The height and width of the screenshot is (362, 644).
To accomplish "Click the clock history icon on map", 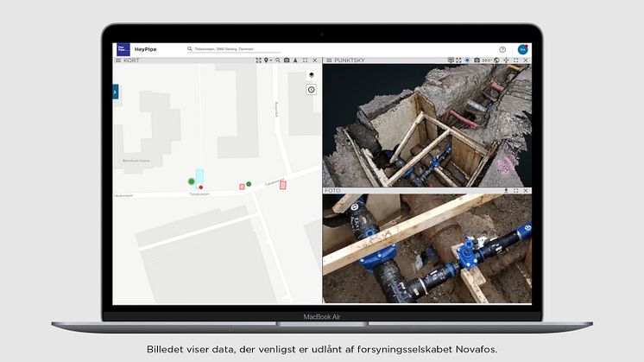I will tap(311, 90).
